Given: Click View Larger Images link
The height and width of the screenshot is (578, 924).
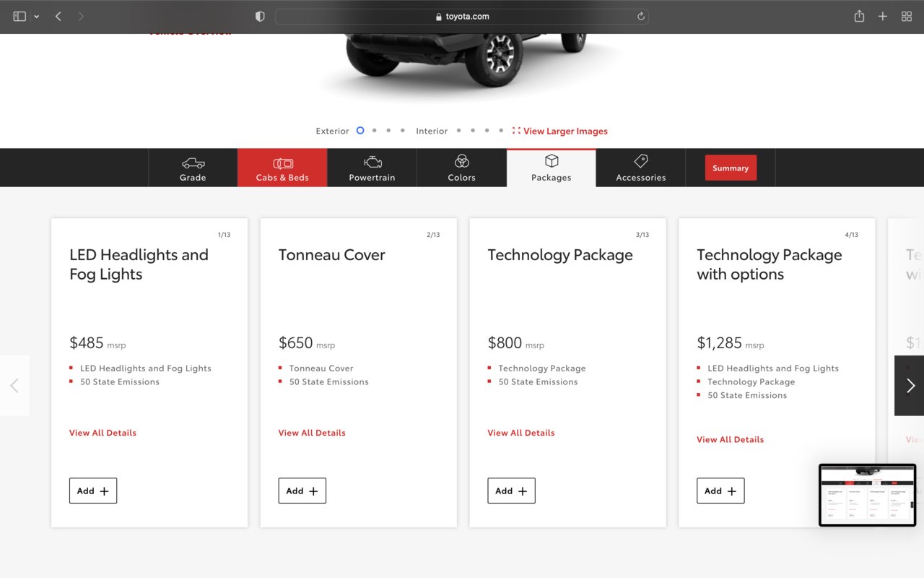Looking at the screenshot, I should click(x=560, y=131).
